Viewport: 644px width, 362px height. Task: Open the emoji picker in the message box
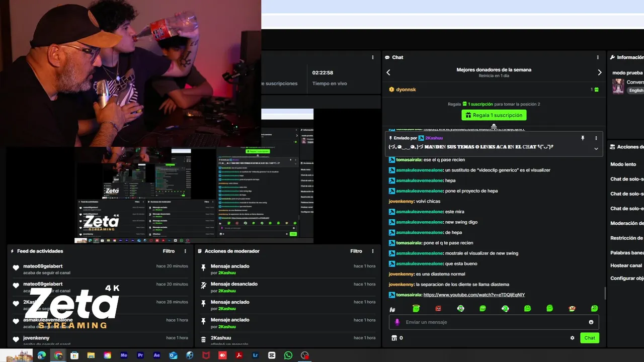pyautogui.click(x=591, y=322)
